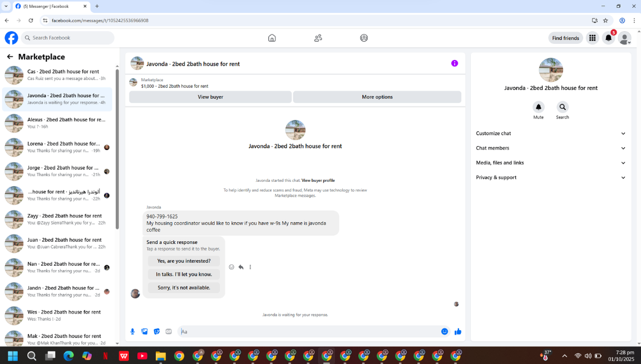Viewport: 641px width, 364px height.
Task: Mute this conversation with the bell icon
Action: (x=539, y=107)
